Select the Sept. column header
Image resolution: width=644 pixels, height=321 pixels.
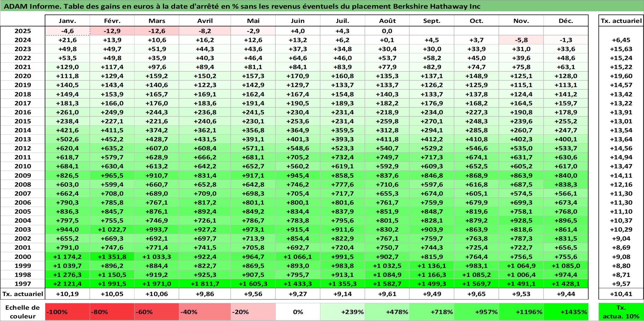[x=432, y=21]
